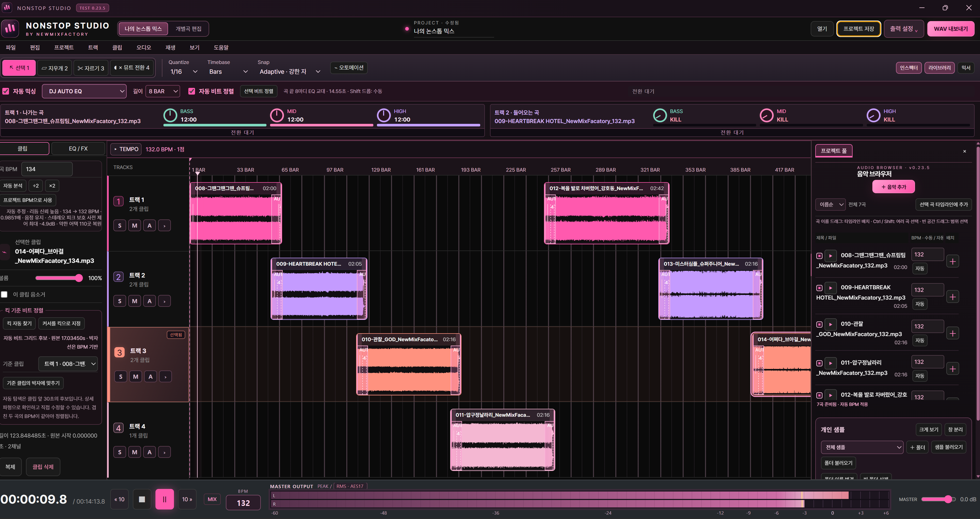Image resolution: width=980 pixels, height=519 pixels.
Task: Click the HIGH KILL knob of track 2 deck
Action: [x=873, y=115]
